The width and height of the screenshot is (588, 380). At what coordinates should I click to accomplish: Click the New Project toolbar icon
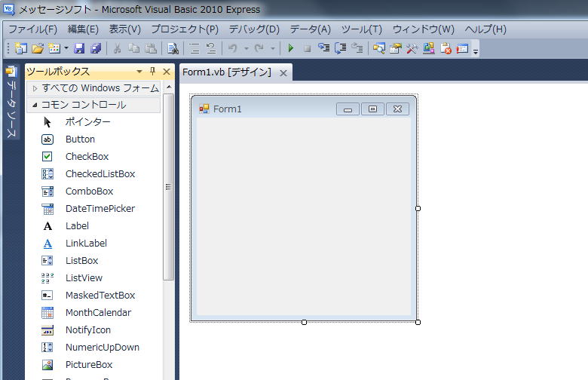[20, 48]
